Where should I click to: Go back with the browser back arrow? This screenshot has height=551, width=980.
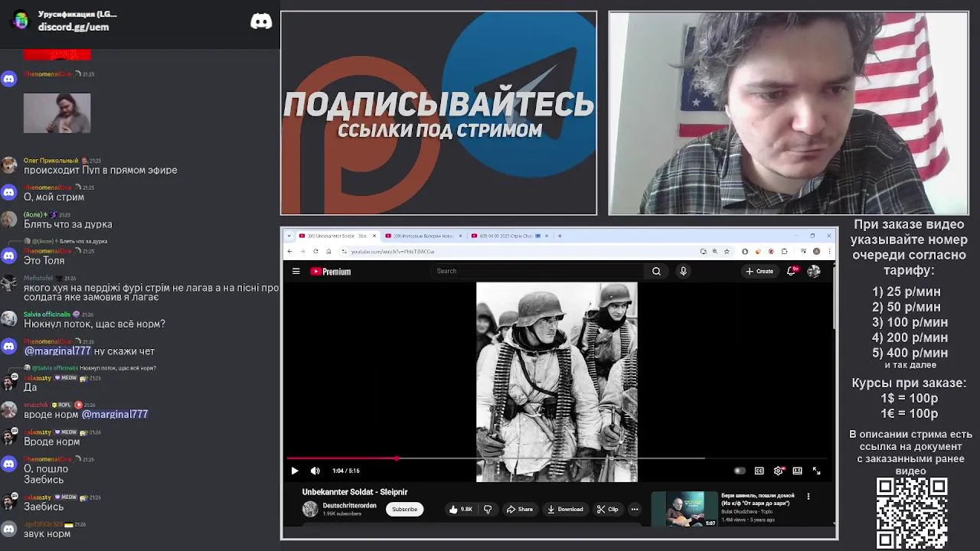pyautogui.click(x=289, y=251)
